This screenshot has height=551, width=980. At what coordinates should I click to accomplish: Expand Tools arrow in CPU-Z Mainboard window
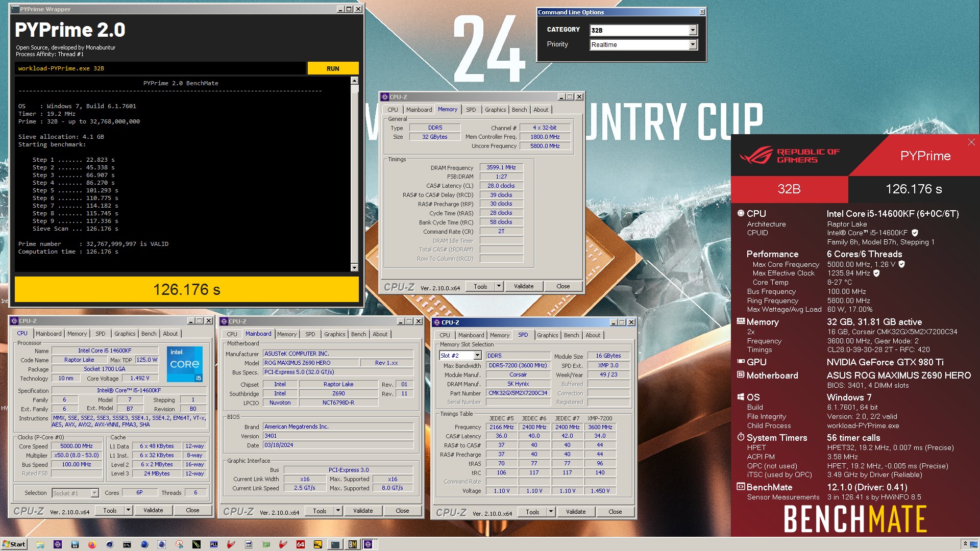pyautogui.click(x=338, y=511)
